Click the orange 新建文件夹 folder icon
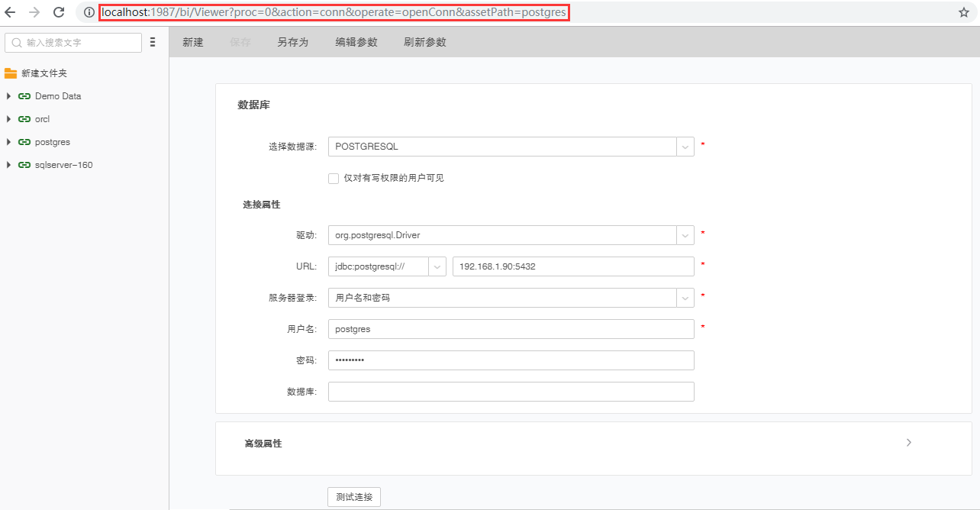Screen dimensions: 980x510 pyautogui.click(x=11, y=73)
